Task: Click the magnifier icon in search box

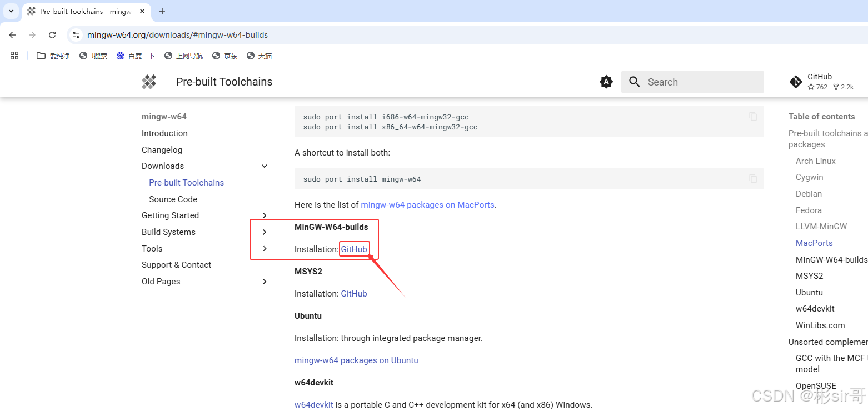Action: tap(634, 82)
